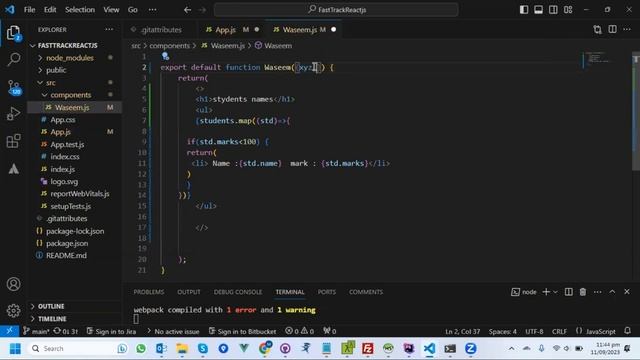Toggle the secondary side bar layout icon
Viewport: 640px width, 360px height.
[553, 9]
